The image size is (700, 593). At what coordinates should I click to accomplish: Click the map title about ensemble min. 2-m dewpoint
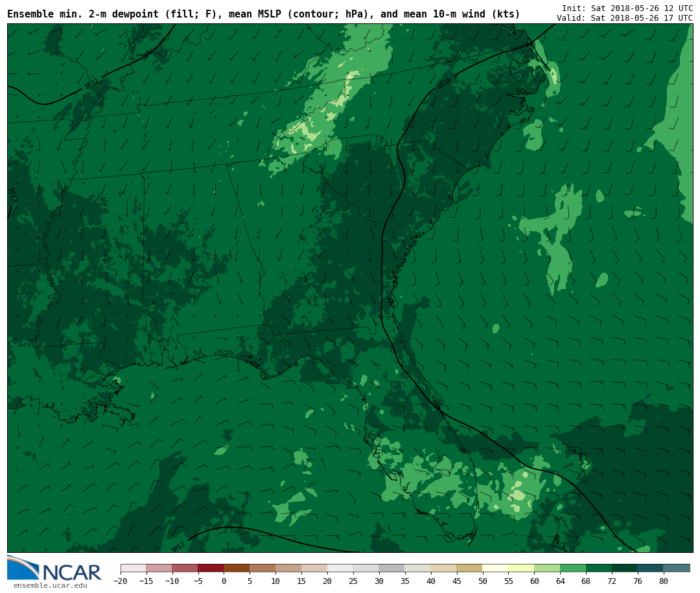263,14
